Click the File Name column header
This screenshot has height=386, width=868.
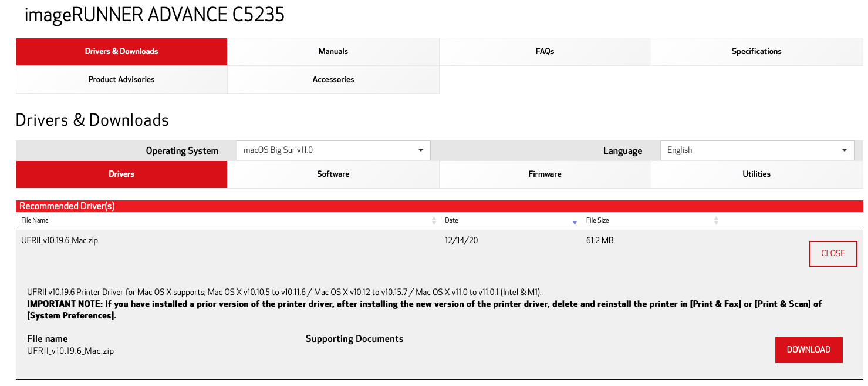(35, 220)
